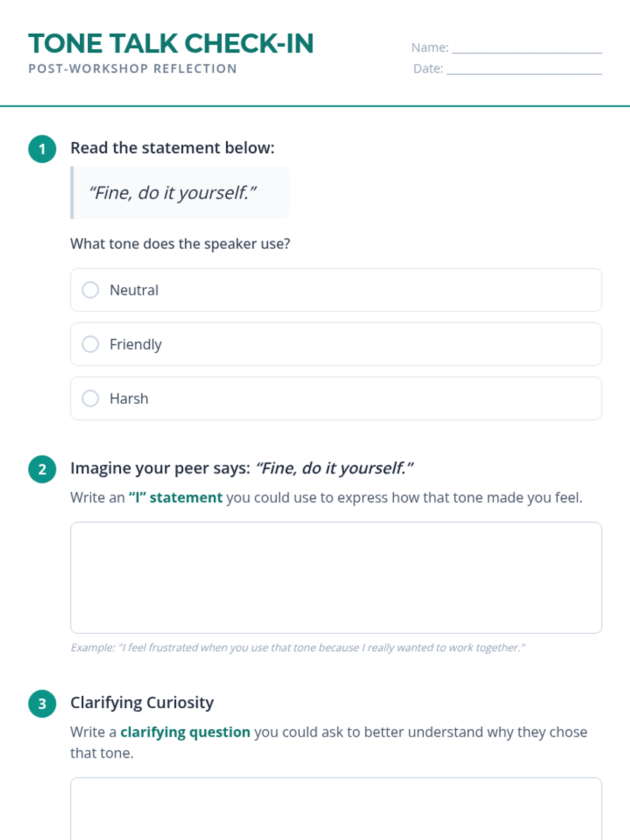630x840 pixels.
Task: Click the green "I" statement highlighted term
Action: pos(175,497)
